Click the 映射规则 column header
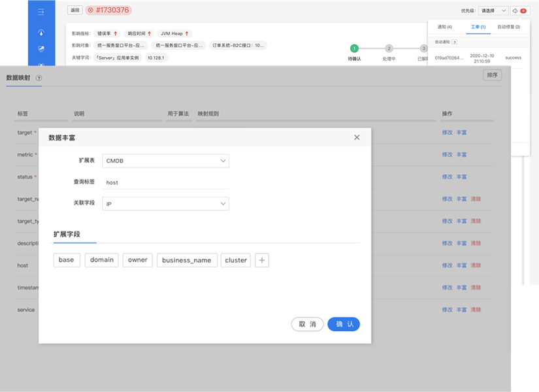539x392 pixels. click(208, 114)
